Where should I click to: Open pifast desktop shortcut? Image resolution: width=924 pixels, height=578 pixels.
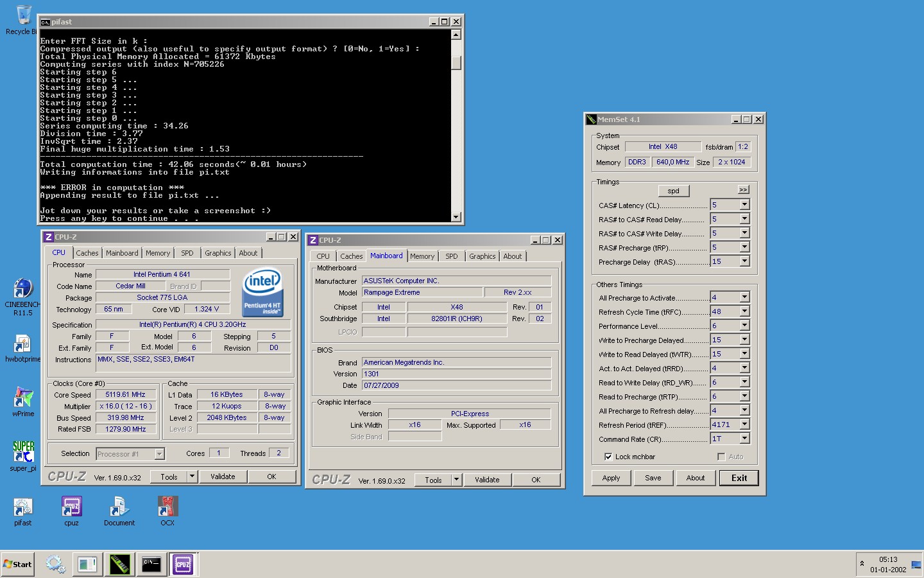tap(23, 511)
